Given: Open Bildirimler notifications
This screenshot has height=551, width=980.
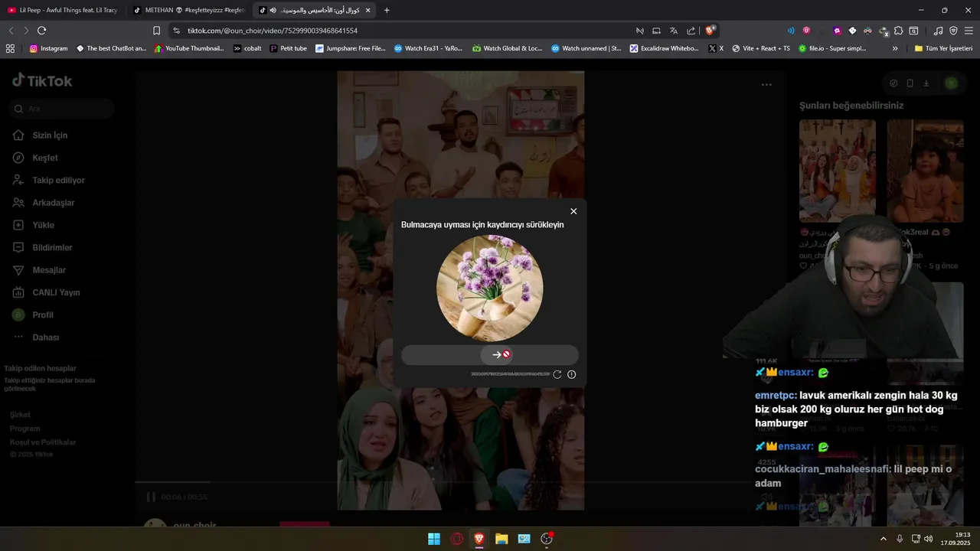Looking at the screenshot, I should (x=52, y=247).
